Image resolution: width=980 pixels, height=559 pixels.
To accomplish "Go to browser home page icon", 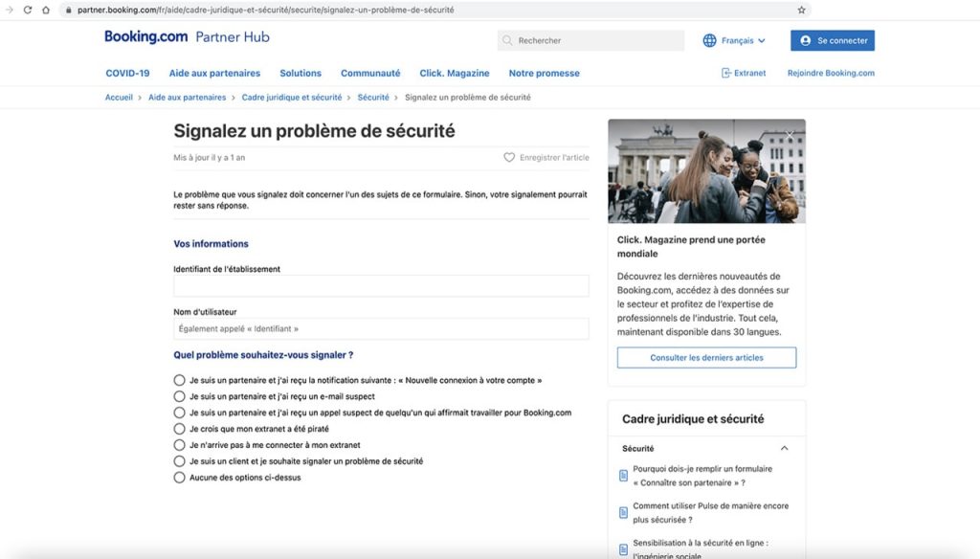I will (x=46, y=10).
